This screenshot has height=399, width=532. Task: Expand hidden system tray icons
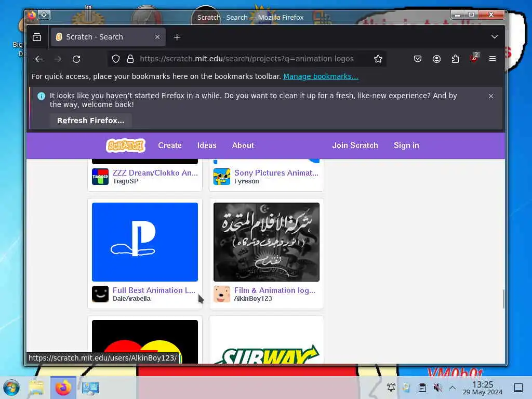click(453, 388)
